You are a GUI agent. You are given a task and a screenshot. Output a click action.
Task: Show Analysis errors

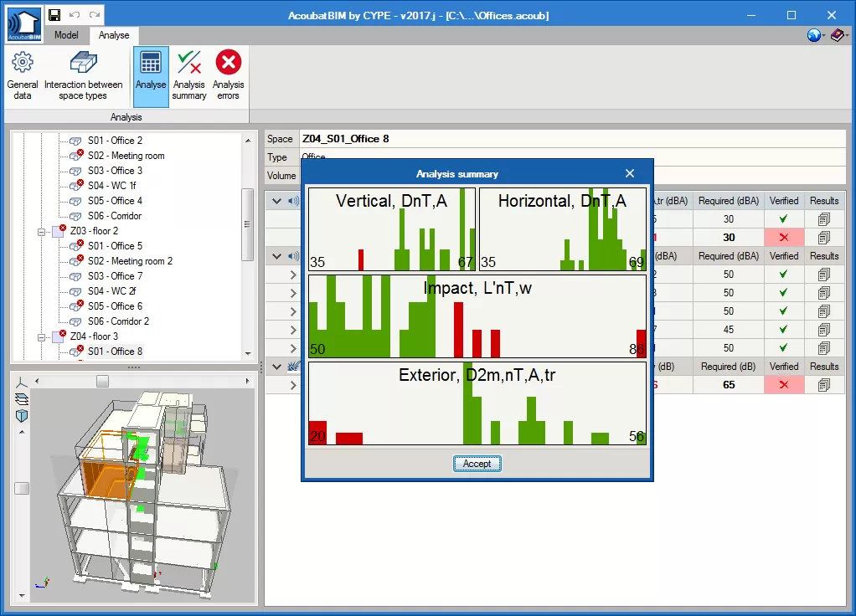(228, 75)
